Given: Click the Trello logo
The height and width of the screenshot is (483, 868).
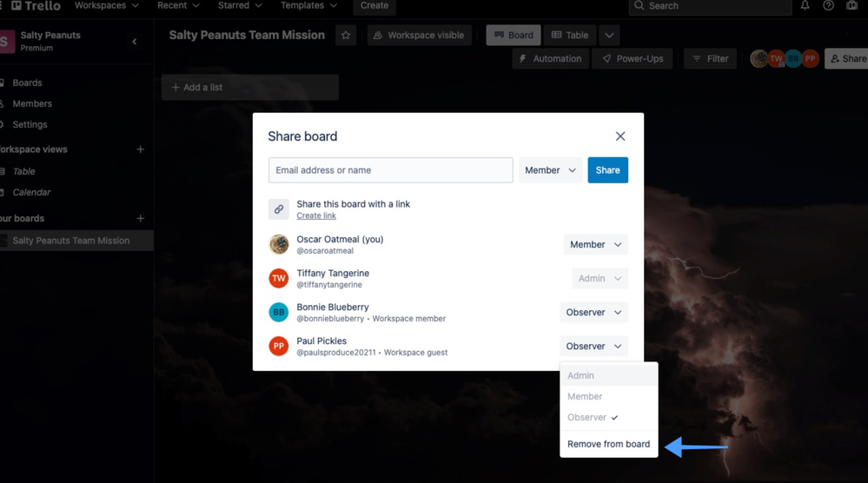Looking at the screenshot, I should coord(36,5).
